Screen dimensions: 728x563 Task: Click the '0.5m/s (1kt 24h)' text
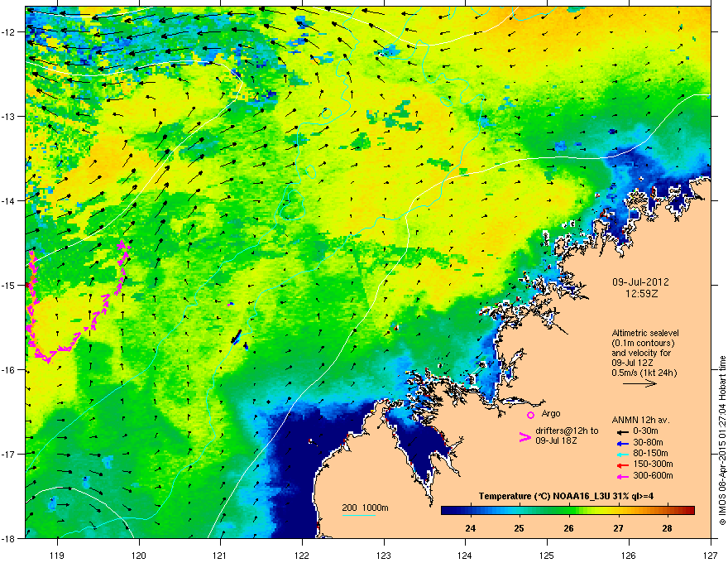tap(644, 373)
